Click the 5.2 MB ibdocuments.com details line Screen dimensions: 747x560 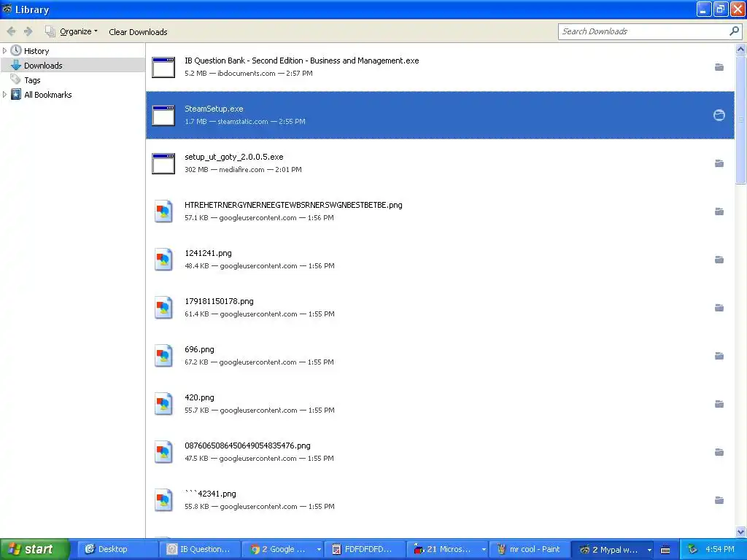coord(249,74)
